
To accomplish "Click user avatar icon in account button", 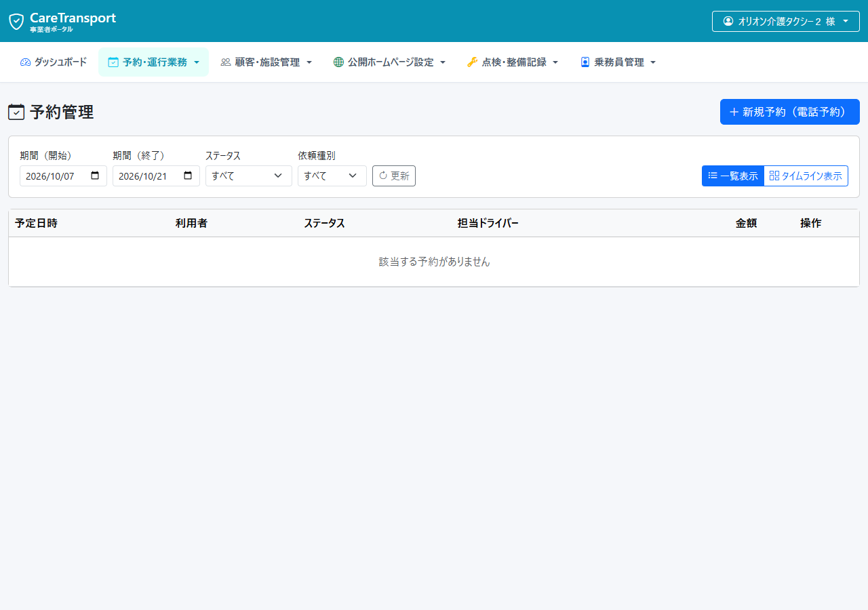I will [x=728, y=21].
